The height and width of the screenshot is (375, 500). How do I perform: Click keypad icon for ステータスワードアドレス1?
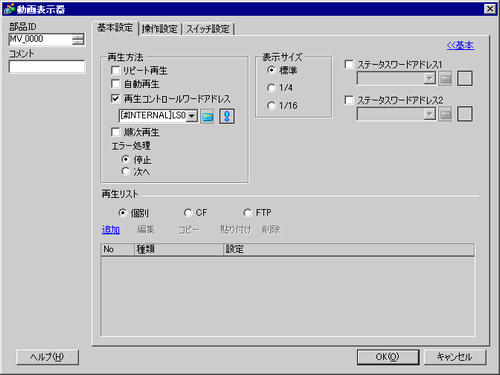click(x=445, y=79)
